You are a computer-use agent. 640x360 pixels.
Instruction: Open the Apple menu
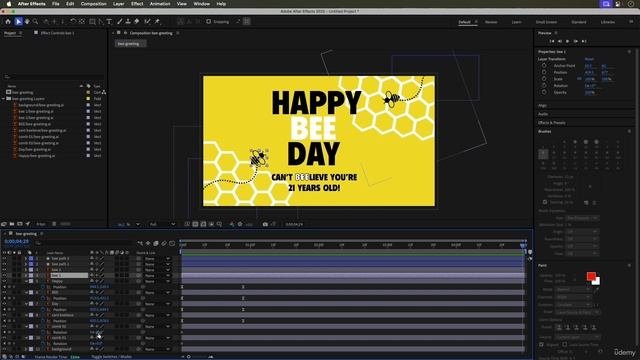[x=9, y=4]
